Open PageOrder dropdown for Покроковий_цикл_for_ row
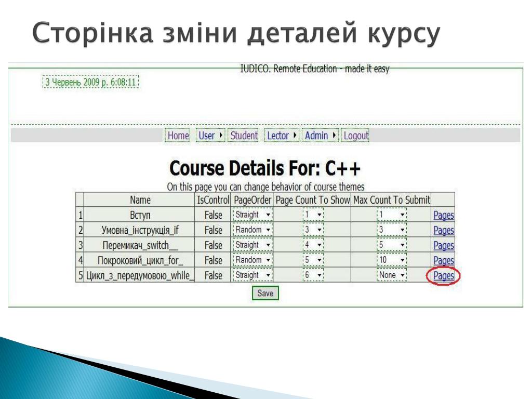Viewport: 532px width, 399px height. click(x=253, y=260)
